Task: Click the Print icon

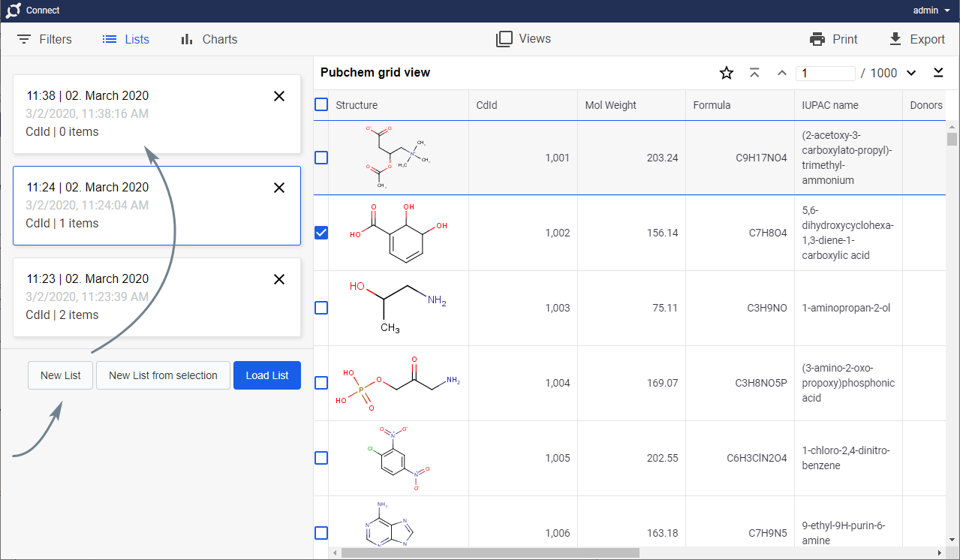Action: click(x=817, y=40)
